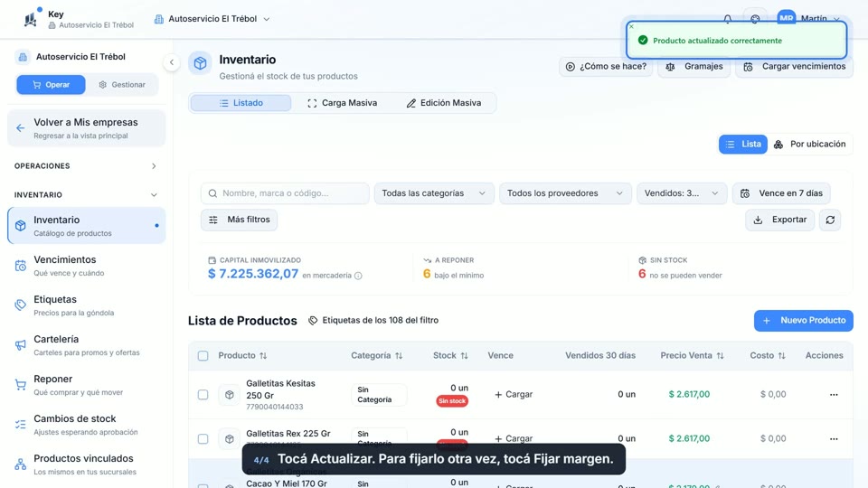Switch to Operar mode

point(51,85)
